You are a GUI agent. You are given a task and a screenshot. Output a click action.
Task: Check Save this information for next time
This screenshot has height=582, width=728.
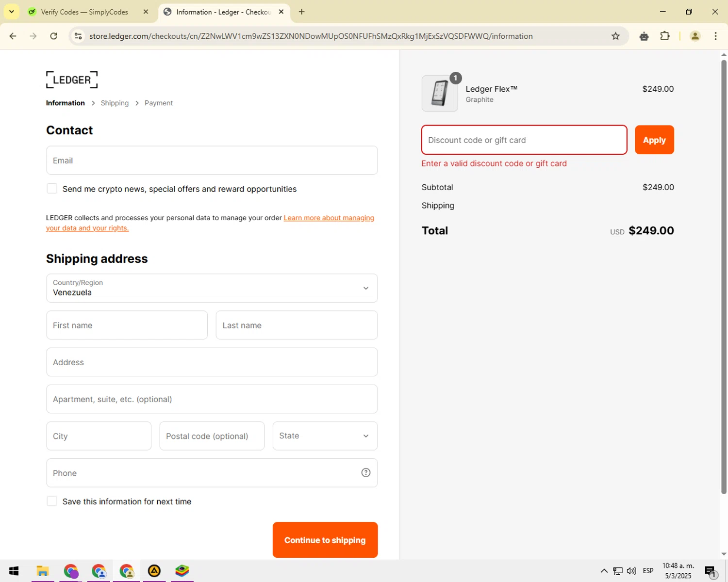point(52,501)
